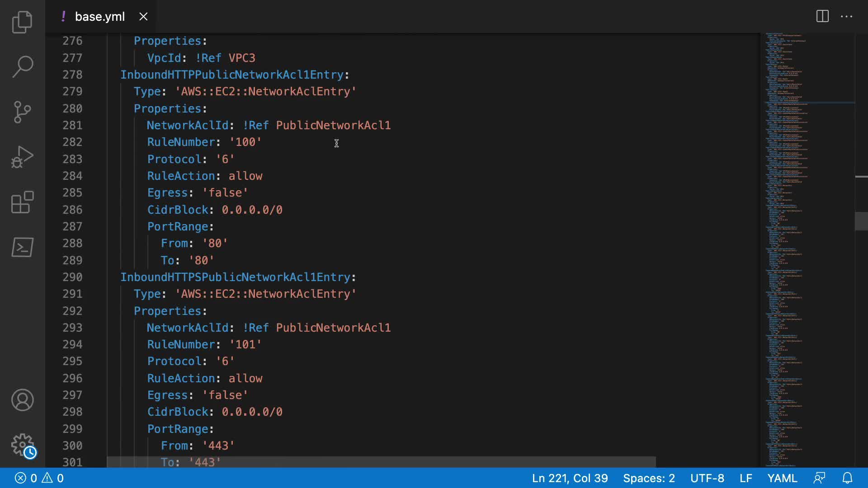The width and height of the screenshot is (868, 488).
Task: Open the Search view
Action: [x=22, y=67]
